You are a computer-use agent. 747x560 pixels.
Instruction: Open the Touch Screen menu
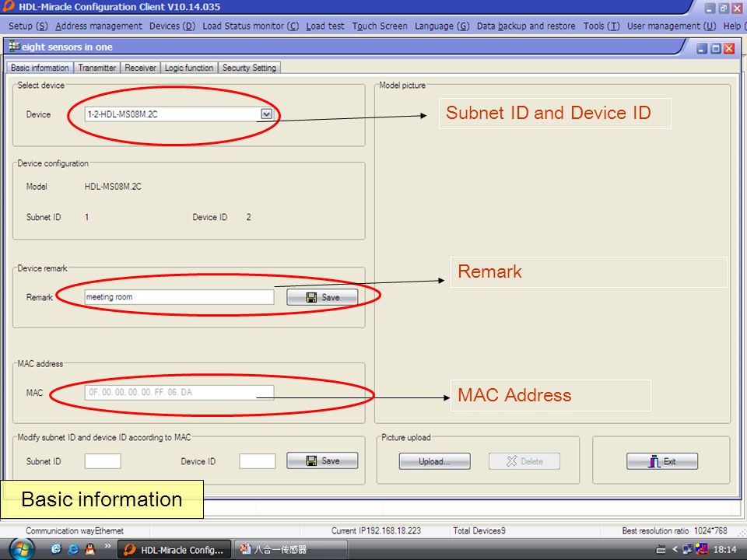(x=380, y=26)
